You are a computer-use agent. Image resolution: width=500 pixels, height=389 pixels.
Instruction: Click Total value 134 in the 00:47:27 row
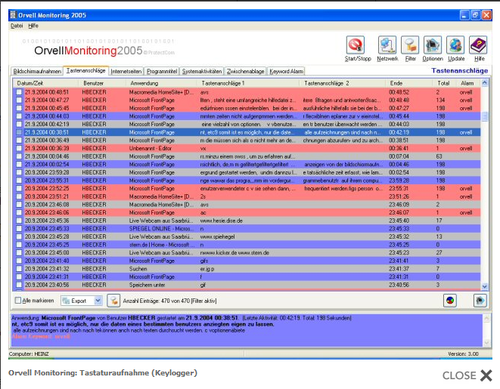(x=440, y=100)
